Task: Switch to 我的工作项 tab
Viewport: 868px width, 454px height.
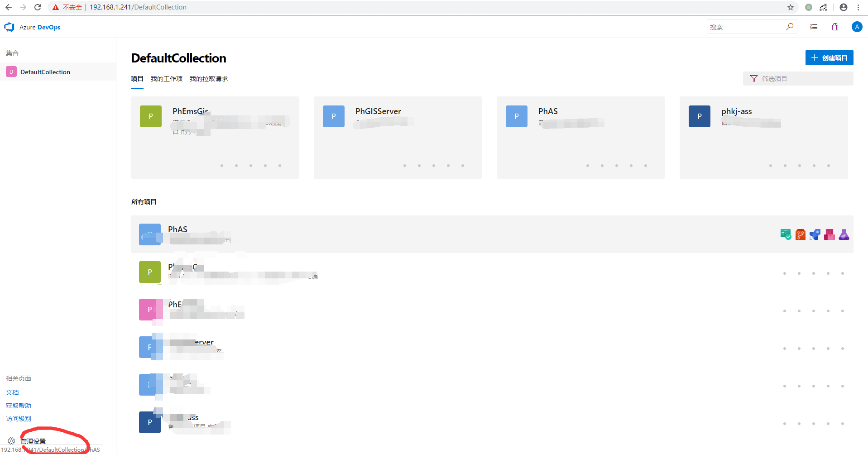Action: tap(166, 79)
